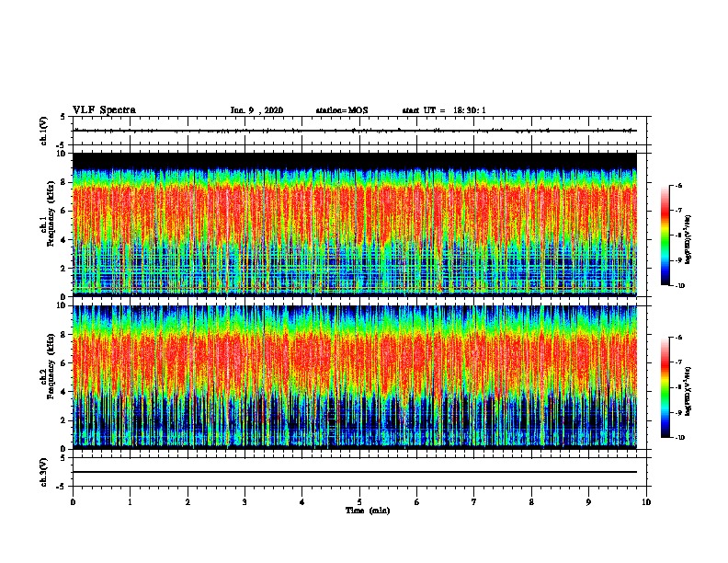Click the ch.3 flat voltage trace
This screenshot has width=728, height=563.
click(355, 472)
